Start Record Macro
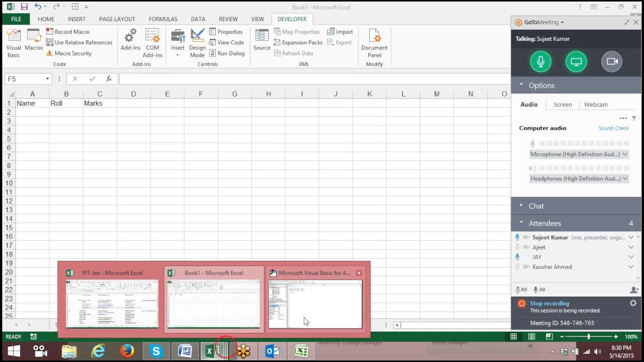Screen dimensions: 644x362 click(x=67, y=32)
